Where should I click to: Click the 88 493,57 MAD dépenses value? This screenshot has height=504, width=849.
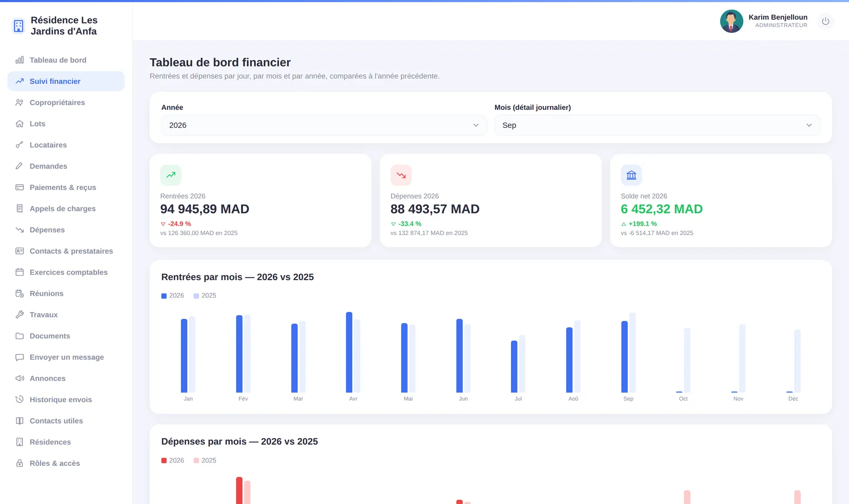coord(435,209)
